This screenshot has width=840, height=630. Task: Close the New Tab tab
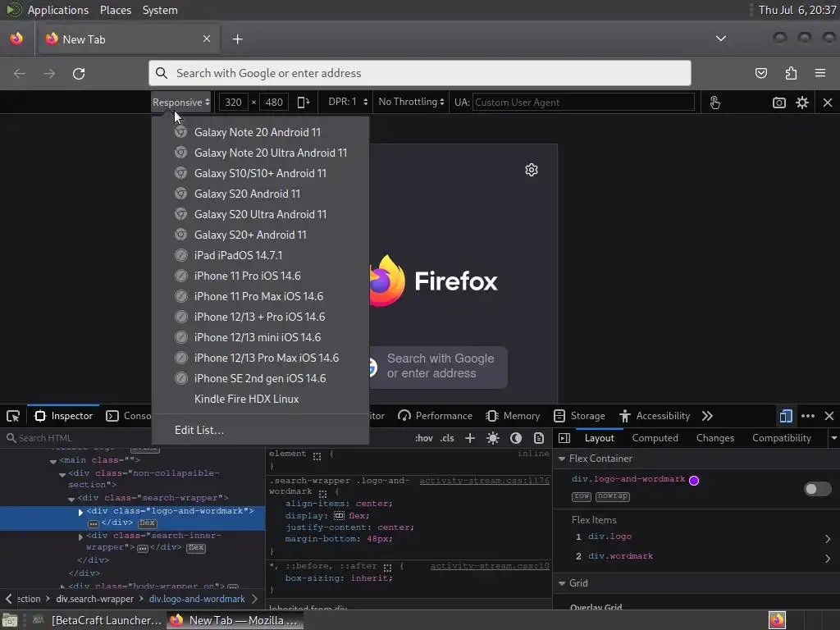point(207,39)
